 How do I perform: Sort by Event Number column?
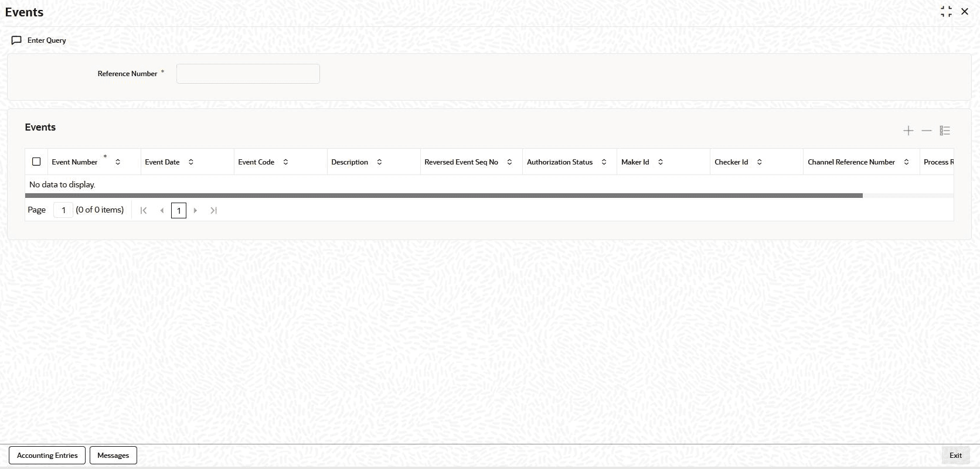(x=118, y=162)
